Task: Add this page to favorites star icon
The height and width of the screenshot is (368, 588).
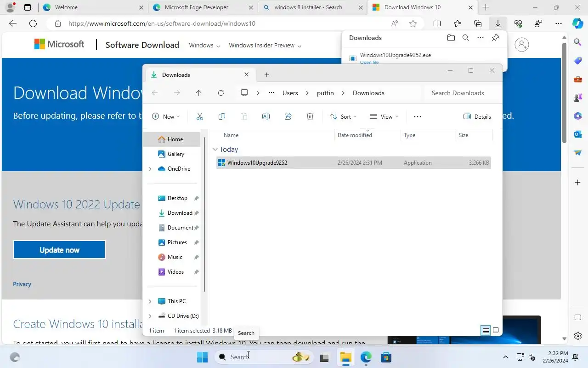Action: point(413,23)
